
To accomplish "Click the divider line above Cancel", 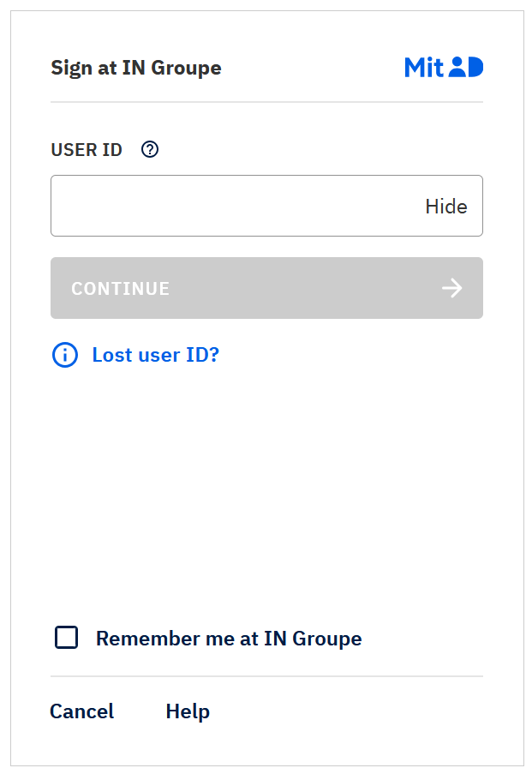I will click(x=266, y=676).
